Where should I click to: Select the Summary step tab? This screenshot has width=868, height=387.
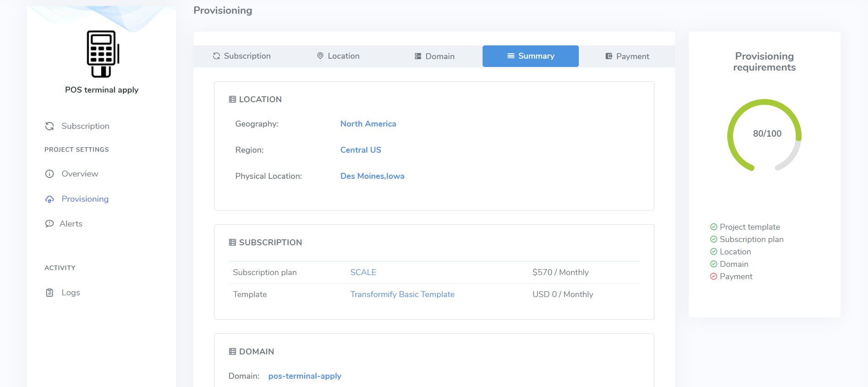pyautogui.click(x=531, y=56)
